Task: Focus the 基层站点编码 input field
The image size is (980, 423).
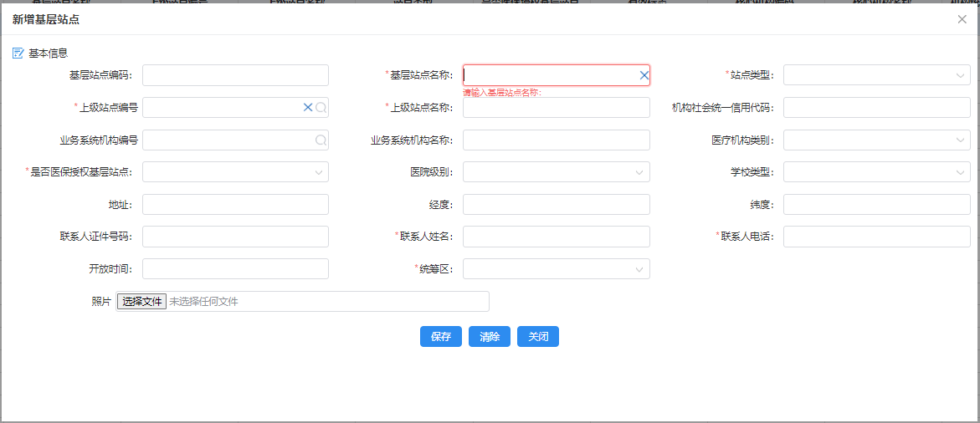Action: 235,75
